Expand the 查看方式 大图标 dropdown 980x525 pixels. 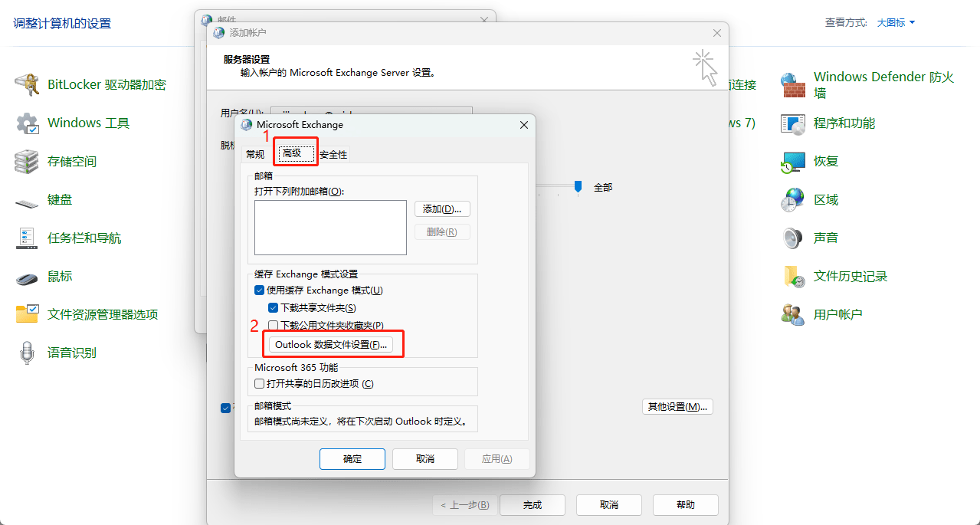[896, 23]
